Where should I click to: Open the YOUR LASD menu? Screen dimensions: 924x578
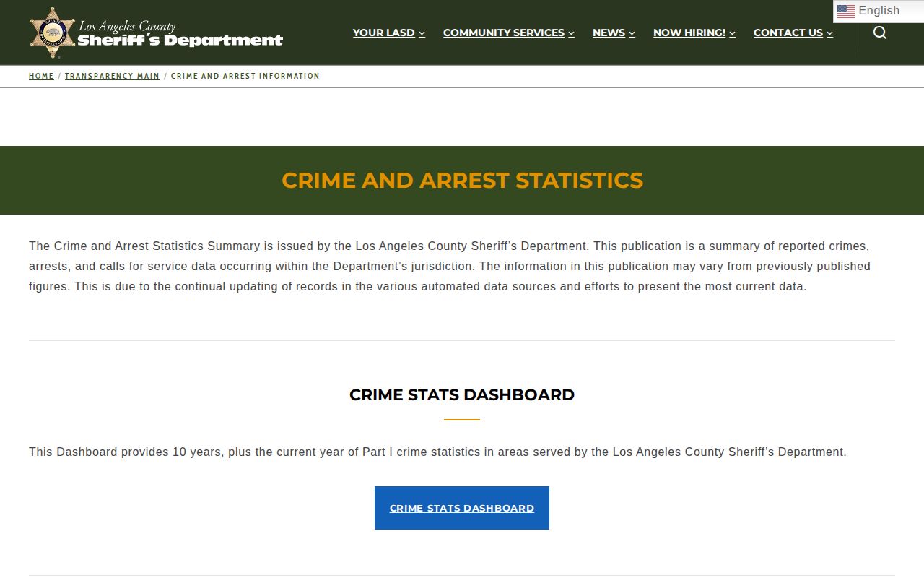(x=383, y=33)
